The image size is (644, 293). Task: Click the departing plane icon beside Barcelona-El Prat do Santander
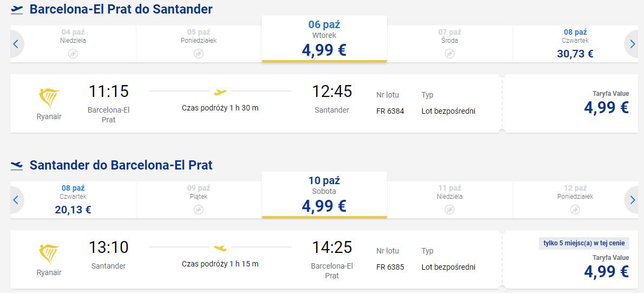tap(17, 10)
